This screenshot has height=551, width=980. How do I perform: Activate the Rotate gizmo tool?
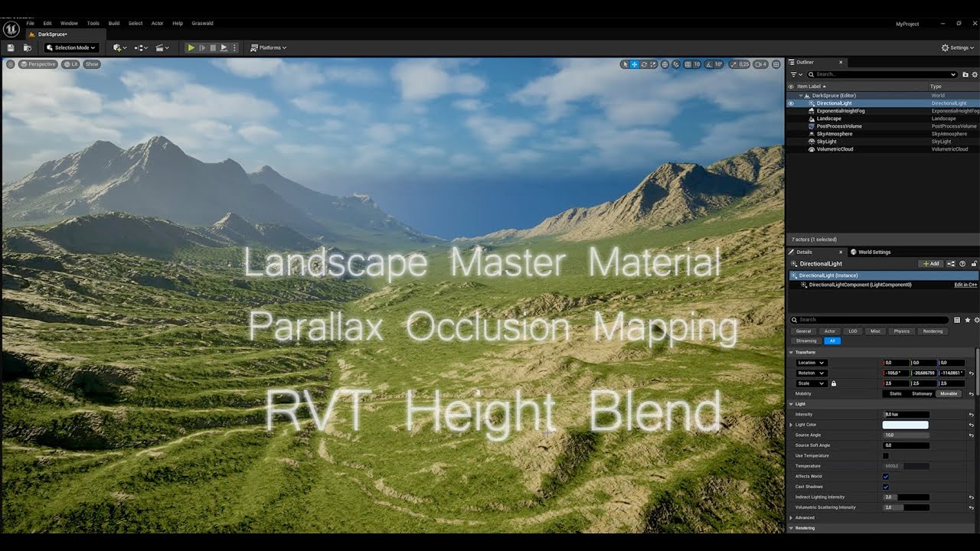(x=644, y=64)
